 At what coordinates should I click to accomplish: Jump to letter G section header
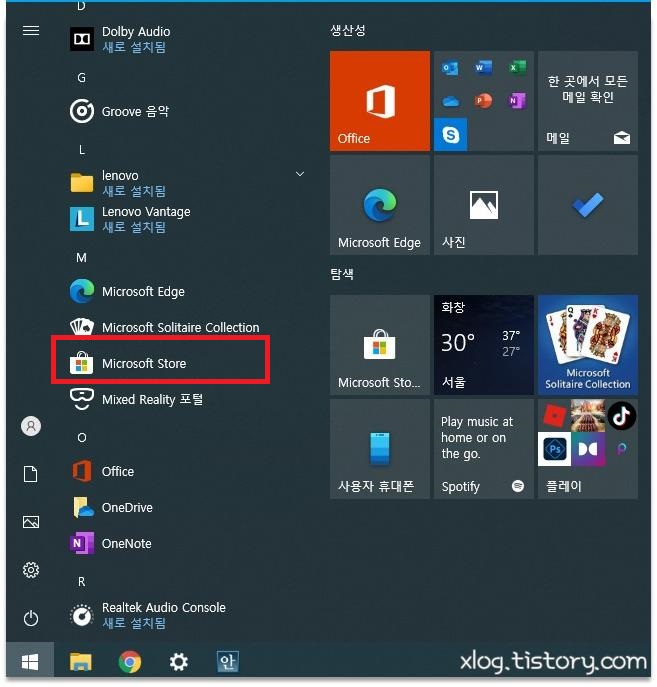[81, 78]
